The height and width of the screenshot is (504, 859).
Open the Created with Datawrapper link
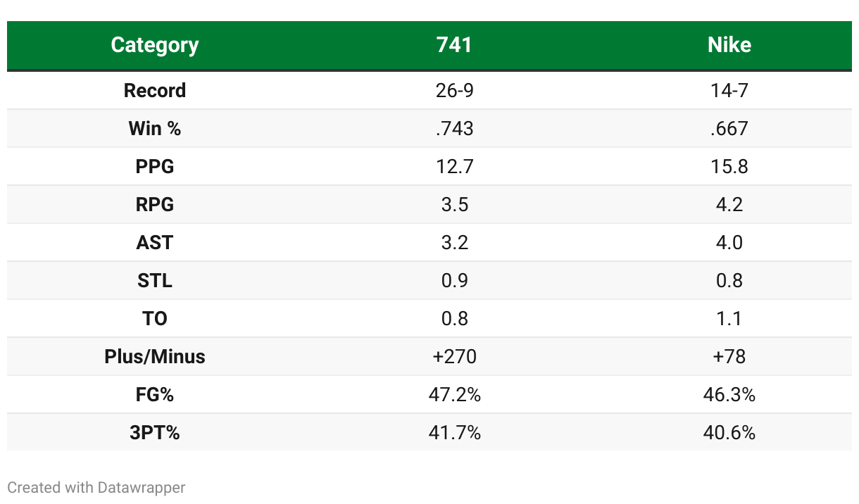[96, 487]
